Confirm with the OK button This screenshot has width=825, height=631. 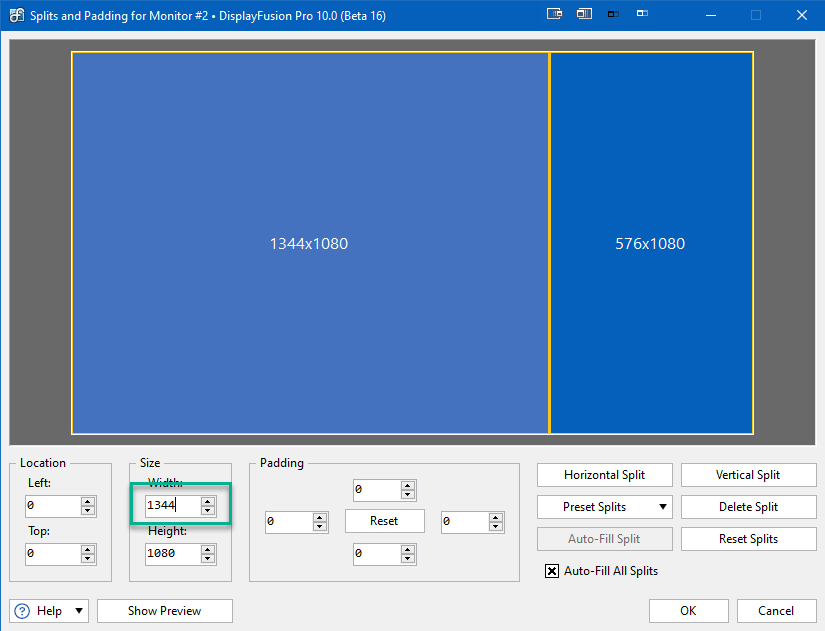[688, 610]
